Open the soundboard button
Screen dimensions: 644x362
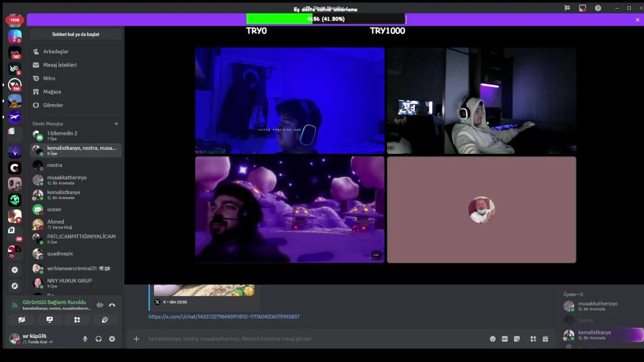pyautogui.click(x=105, y=319)
